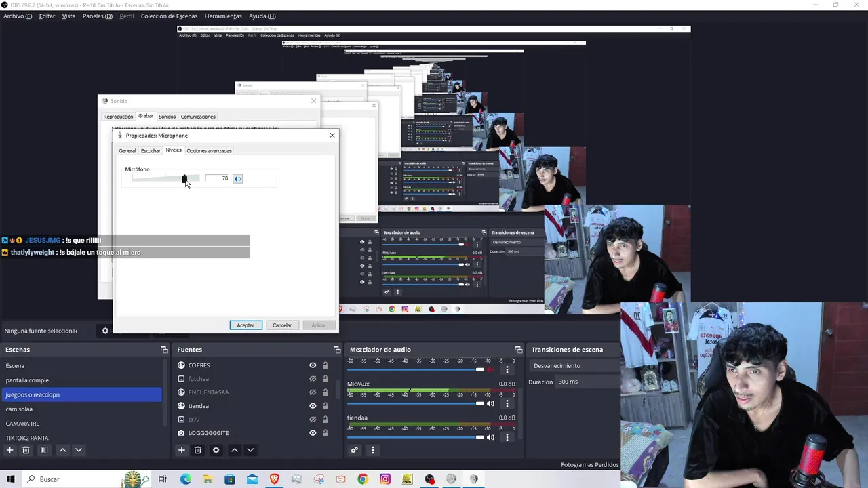
Task: Pop out the Escenas dock panel icon
Action: point(164,350)
